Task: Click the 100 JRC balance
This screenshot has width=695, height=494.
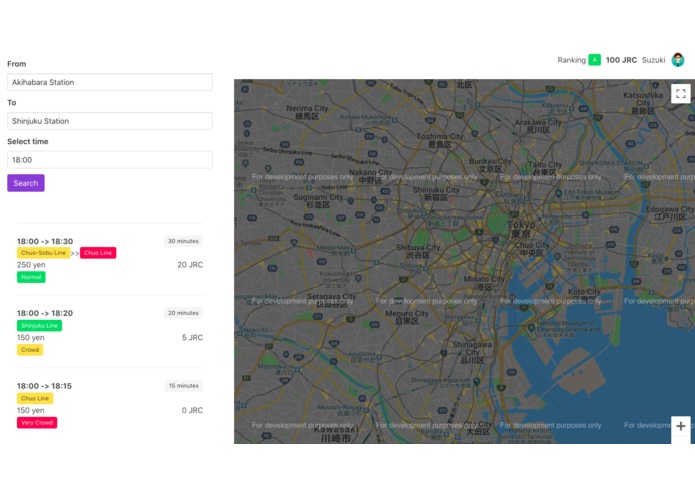Action: tap(621, 60)
